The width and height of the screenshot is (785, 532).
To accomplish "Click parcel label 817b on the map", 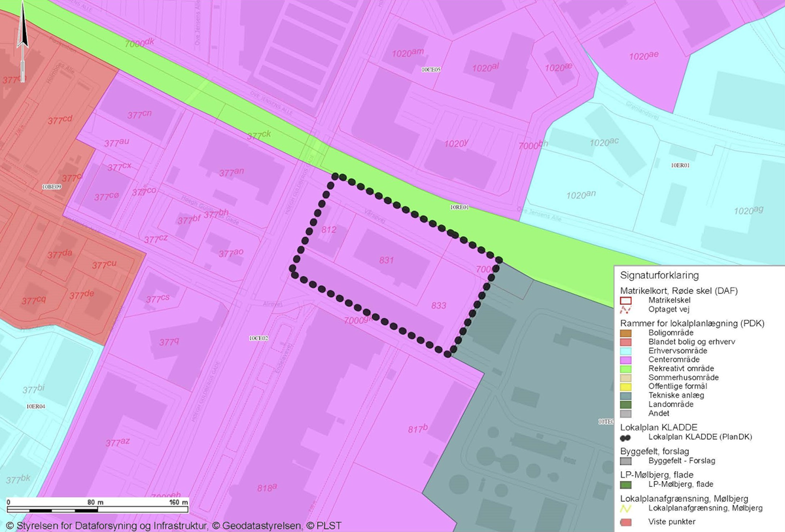I will (417, 429).
